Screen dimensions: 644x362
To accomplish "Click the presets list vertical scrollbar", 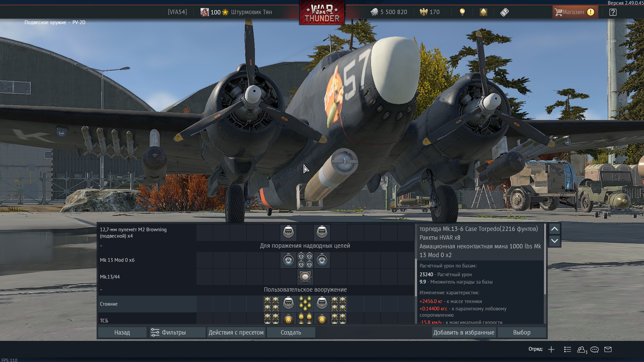I will 416,278.
